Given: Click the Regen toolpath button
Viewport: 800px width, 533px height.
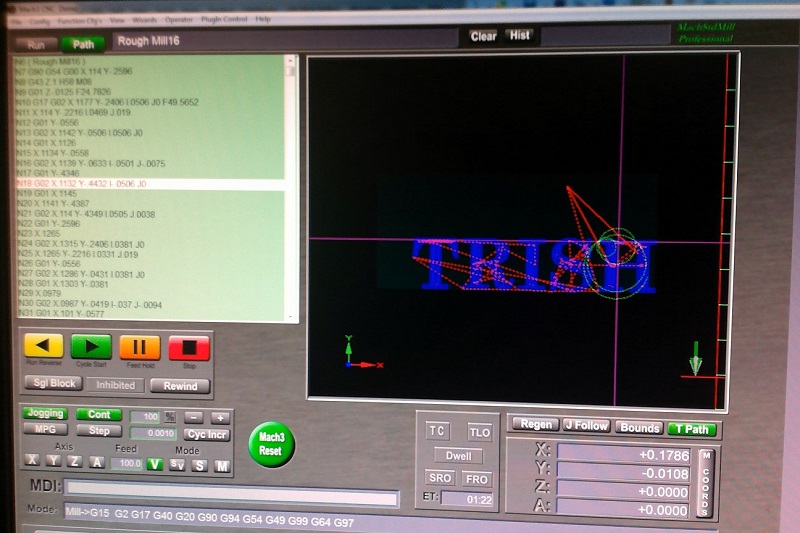Looking at the screenshot, I should 534,425.
